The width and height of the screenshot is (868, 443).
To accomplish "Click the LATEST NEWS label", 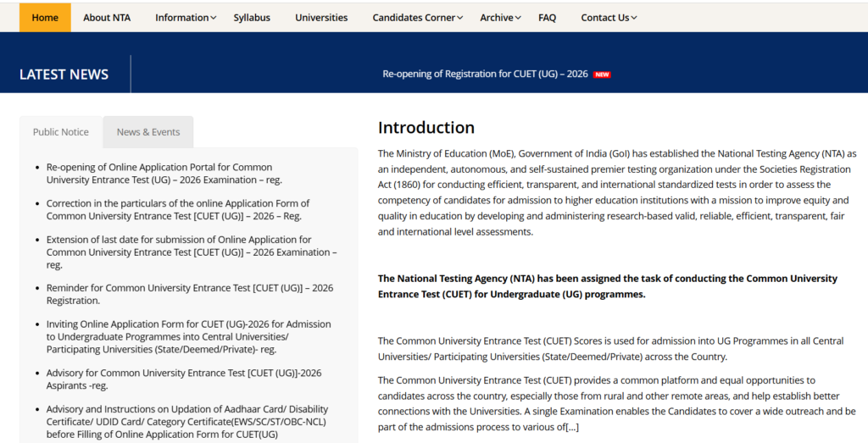I will 64,75.
